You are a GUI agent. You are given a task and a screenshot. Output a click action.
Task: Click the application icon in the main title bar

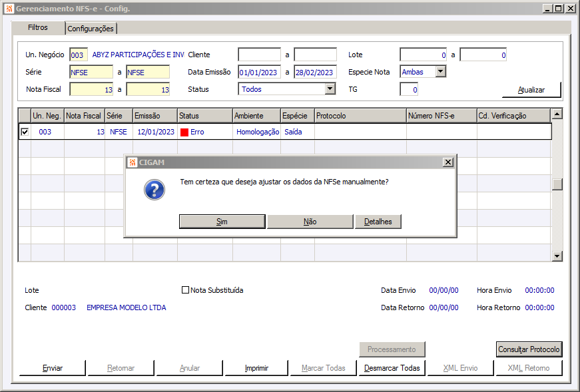(x=9, y=9)
